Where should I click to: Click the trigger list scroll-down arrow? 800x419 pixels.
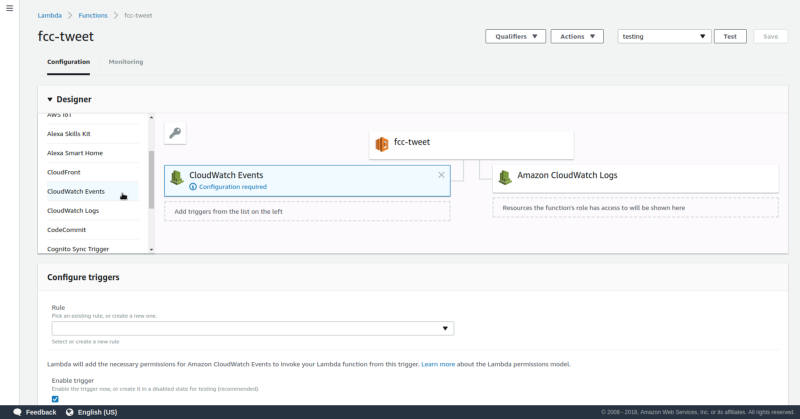pyautogui.click(x=151, y=250)
